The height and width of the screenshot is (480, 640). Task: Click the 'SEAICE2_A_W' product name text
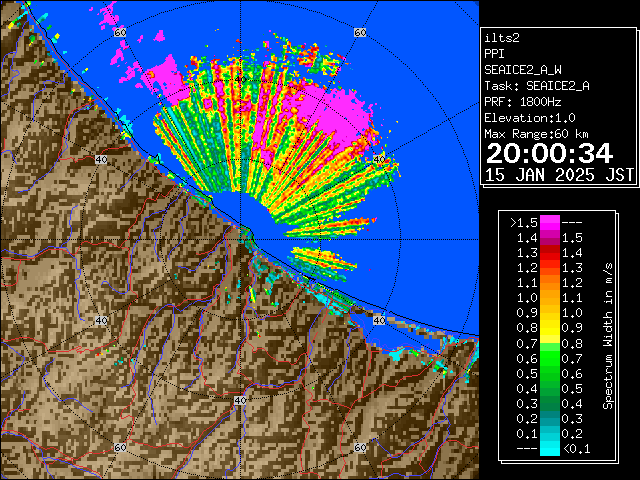pyautogui.click(x=523, y=70)
